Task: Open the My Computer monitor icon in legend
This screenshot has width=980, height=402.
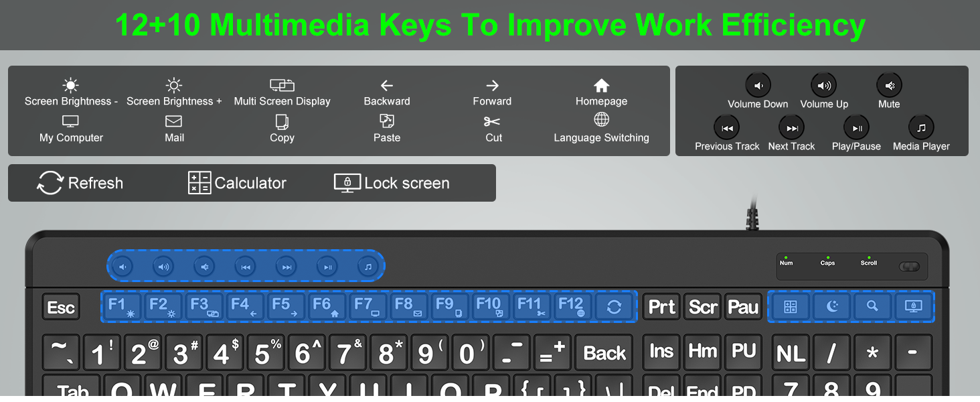Action: pyautogui.click(x=70, y=121)
